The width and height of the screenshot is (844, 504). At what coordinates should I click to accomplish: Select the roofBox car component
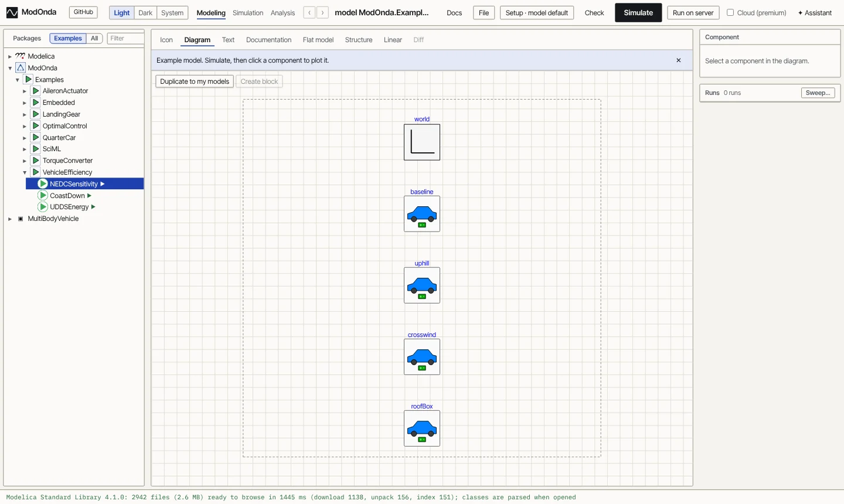[422, 428]
